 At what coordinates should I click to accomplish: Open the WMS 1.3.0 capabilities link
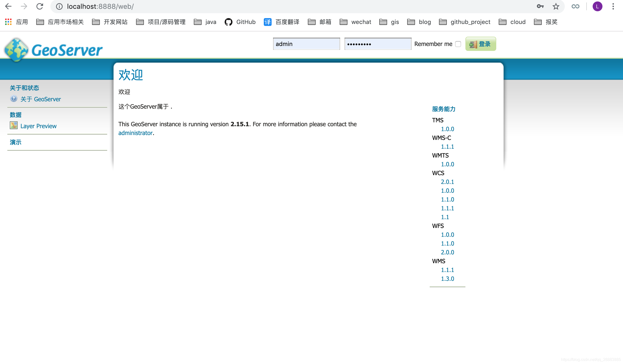448,278
